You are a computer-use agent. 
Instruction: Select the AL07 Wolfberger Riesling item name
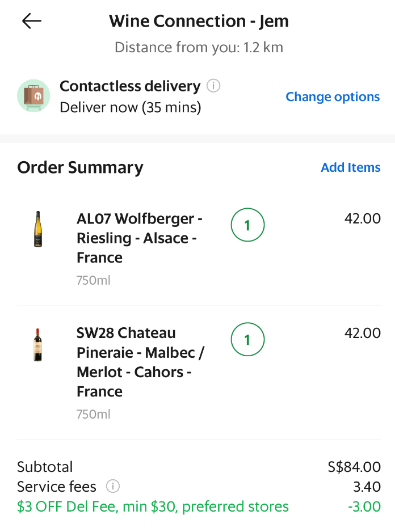(x=140, y=238)
